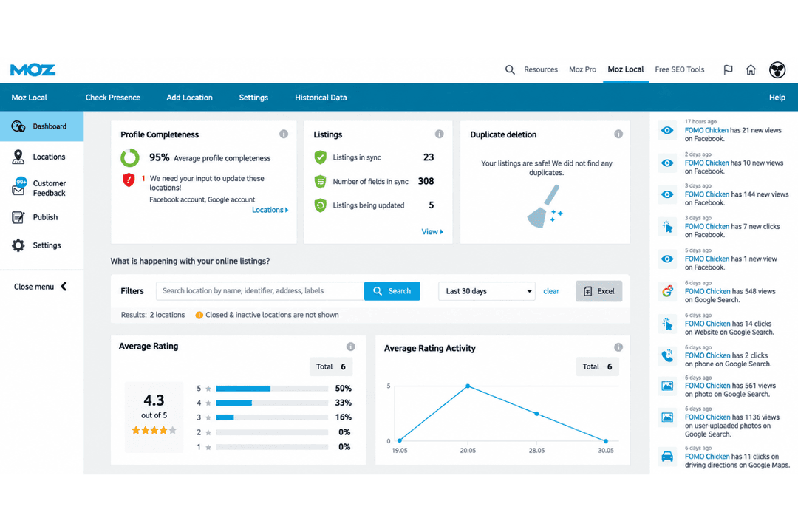Click the phone icon beside 2 clicks
This screenshot has width=798, height=532.
coord(667,355)
